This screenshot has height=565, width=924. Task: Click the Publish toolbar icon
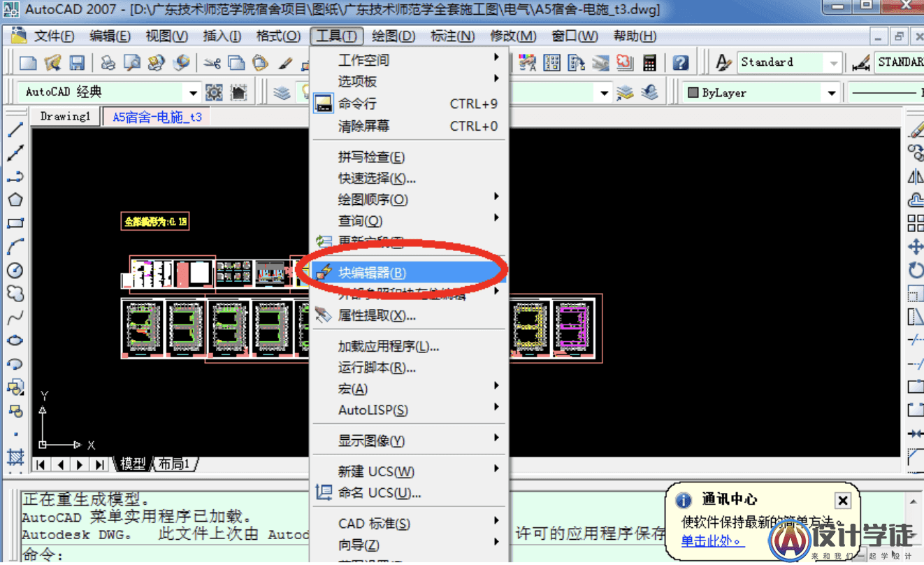[157, 63]
